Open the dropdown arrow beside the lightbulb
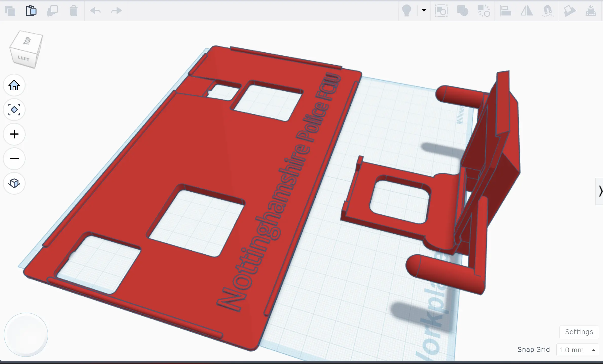 424,10
